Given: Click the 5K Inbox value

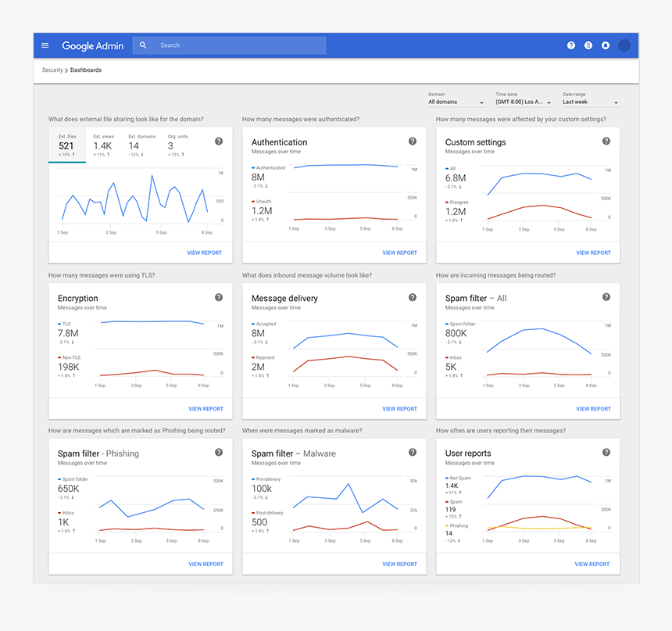Looking at the screenshot, I should point(451,367).
